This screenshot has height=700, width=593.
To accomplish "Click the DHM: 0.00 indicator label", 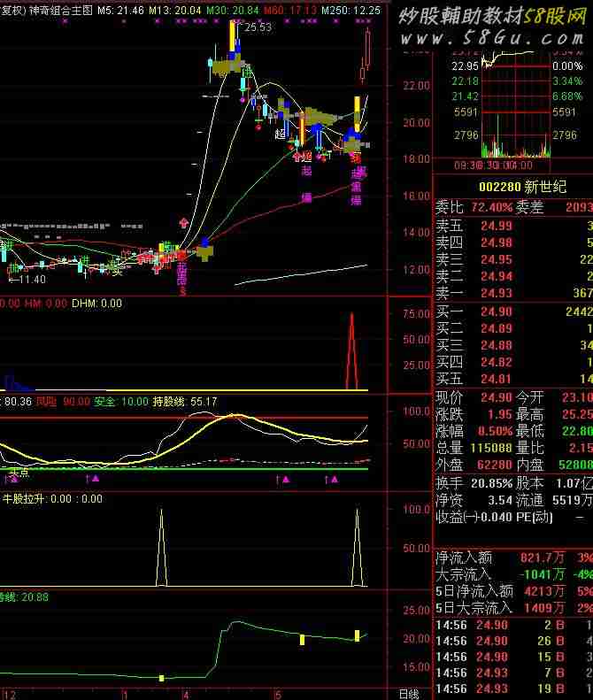I will (96, 304).
